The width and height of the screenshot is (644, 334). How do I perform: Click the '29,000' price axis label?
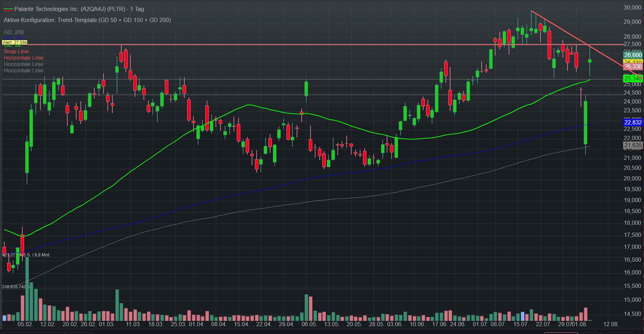[633, 22]
